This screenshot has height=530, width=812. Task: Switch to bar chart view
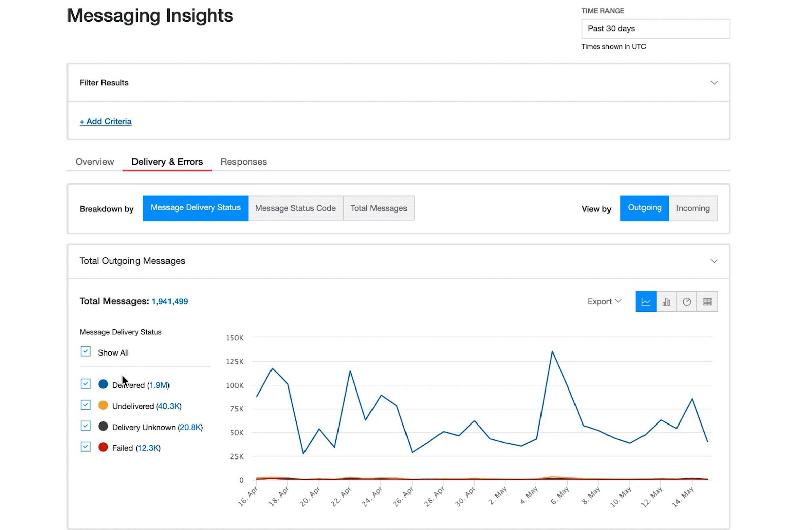click(x=666, y=302)
